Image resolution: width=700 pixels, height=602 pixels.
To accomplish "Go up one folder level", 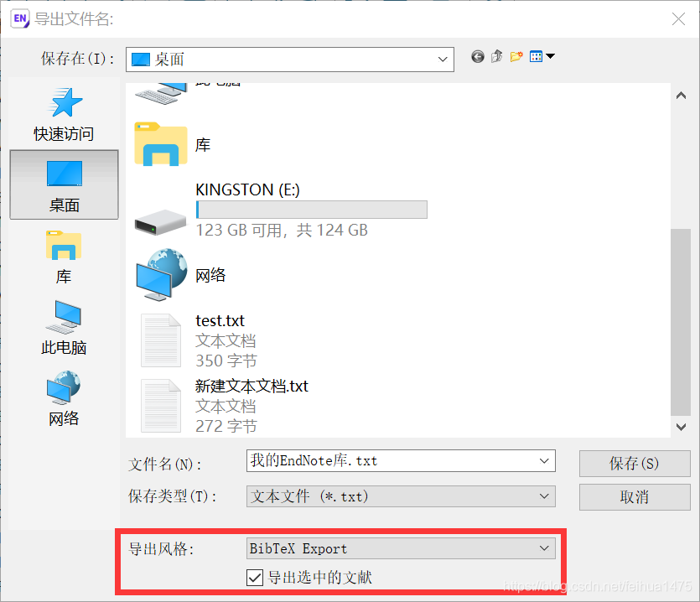I will [x=496, y=57].
